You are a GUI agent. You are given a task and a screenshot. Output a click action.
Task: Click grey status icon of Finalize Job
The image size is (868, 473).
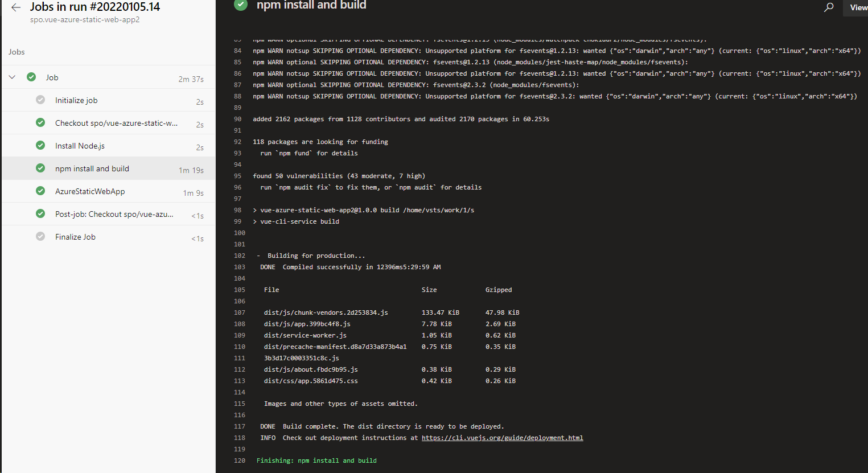[40, 236]
